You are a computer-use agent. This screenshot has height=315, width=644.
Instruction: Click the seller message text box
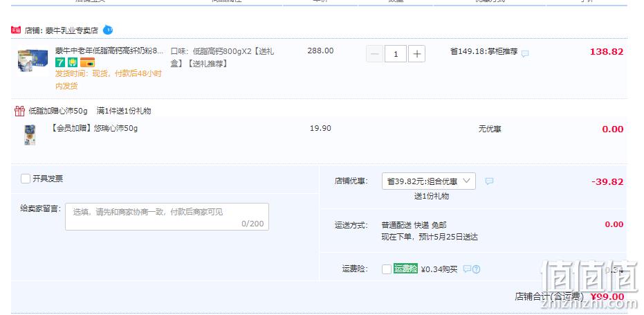click(167, 217)
